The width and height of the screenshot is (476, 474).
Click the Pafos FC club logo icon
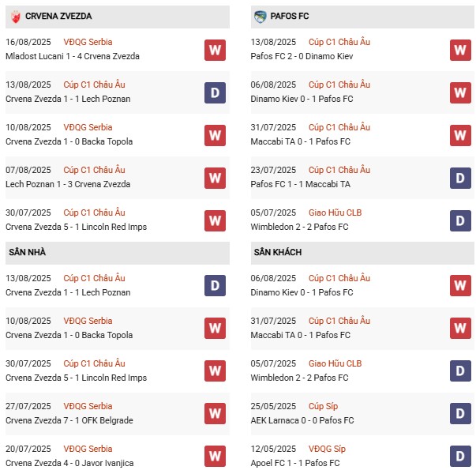[260, 16]
